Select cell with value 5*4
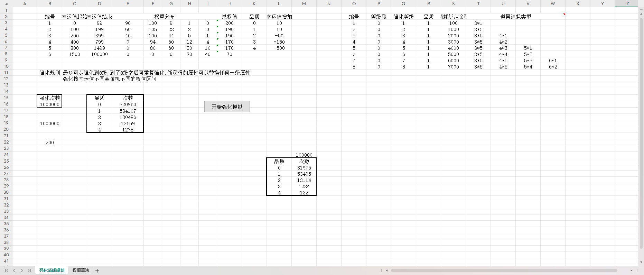The width and height of the screenshot is (644, 275). point(528,67)
